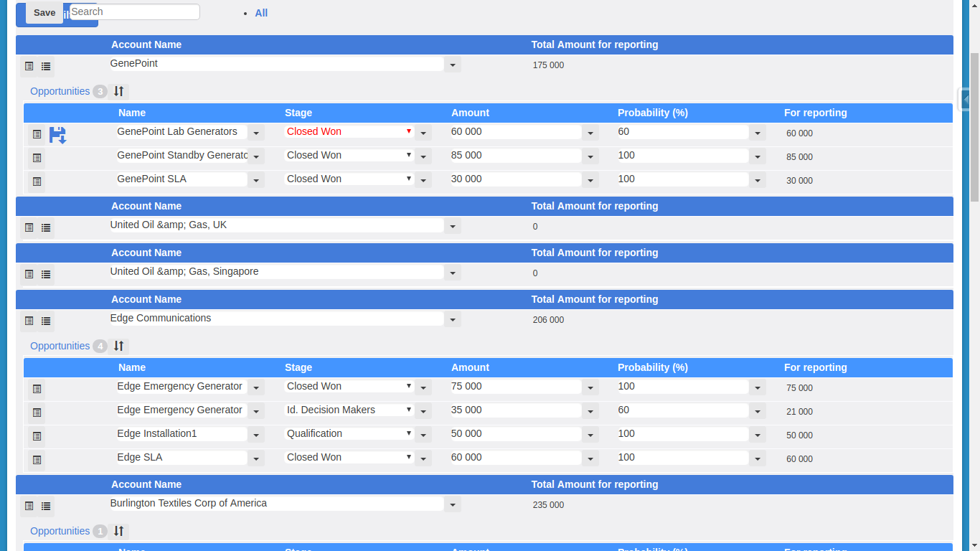Screen dimensions: 980x551
Task: Open Stage select showing Qualification
Action: tap(349, 433)
